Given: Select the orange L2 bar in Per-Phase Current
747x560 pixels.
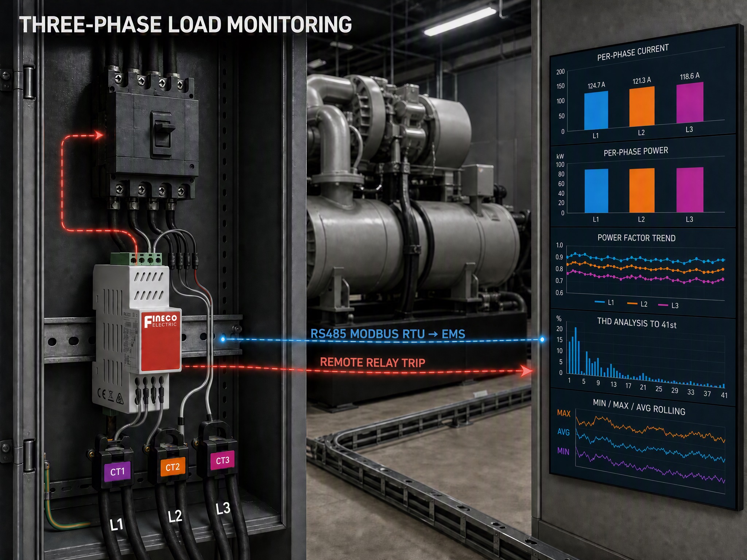Looking at the screenshot, I should (642, 106).
